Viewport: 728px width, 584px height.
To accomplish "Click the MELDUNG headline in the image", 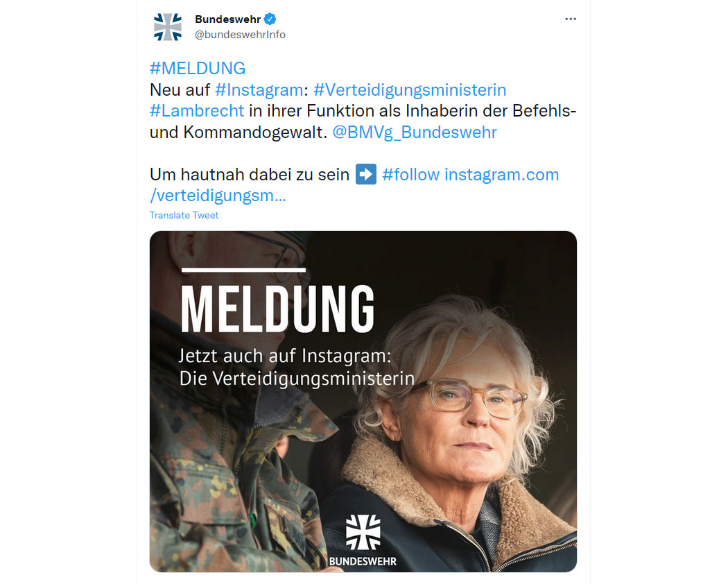I will click(x=277, y=309).
